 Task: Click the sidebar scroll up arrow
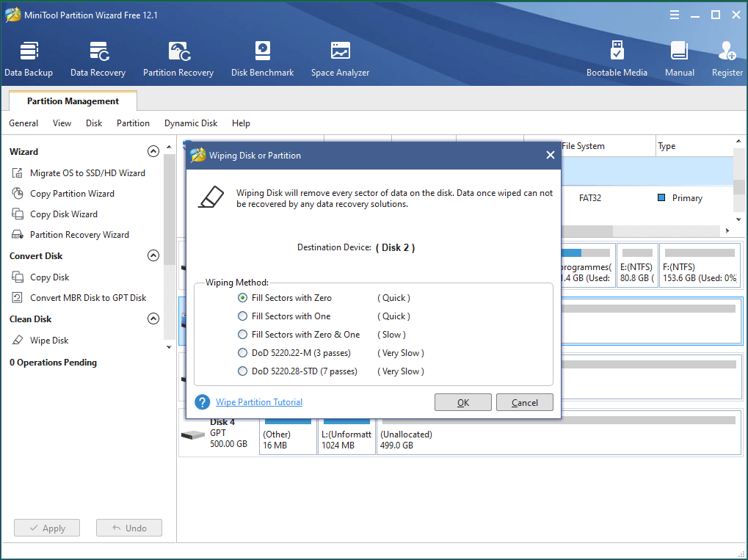[x=169, y=148]
